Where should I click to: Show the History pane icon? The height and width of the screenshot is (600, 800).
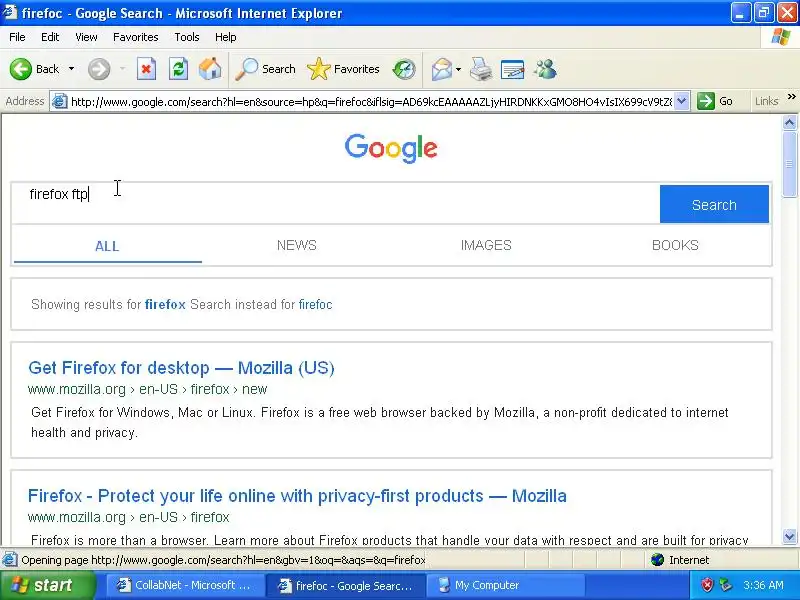404,69
